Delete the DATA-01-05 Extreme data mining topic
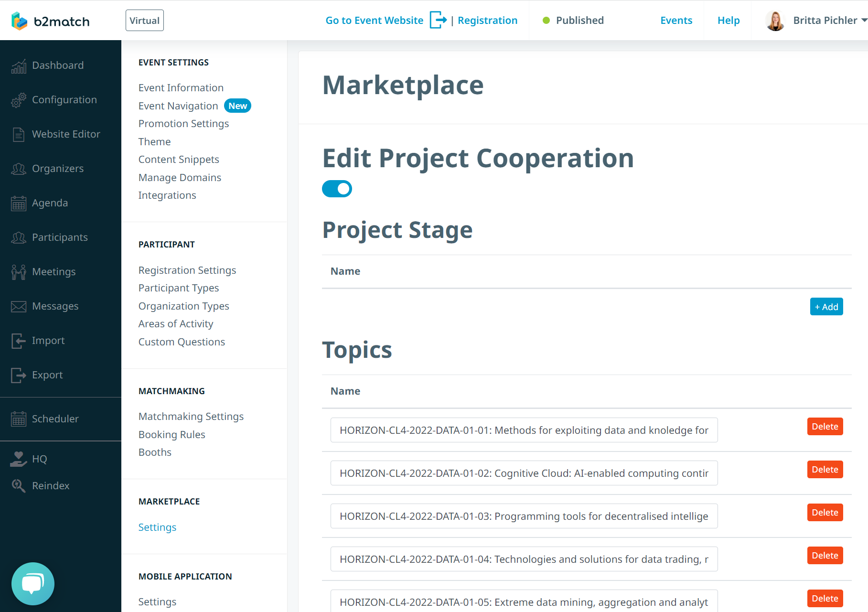 825,599
